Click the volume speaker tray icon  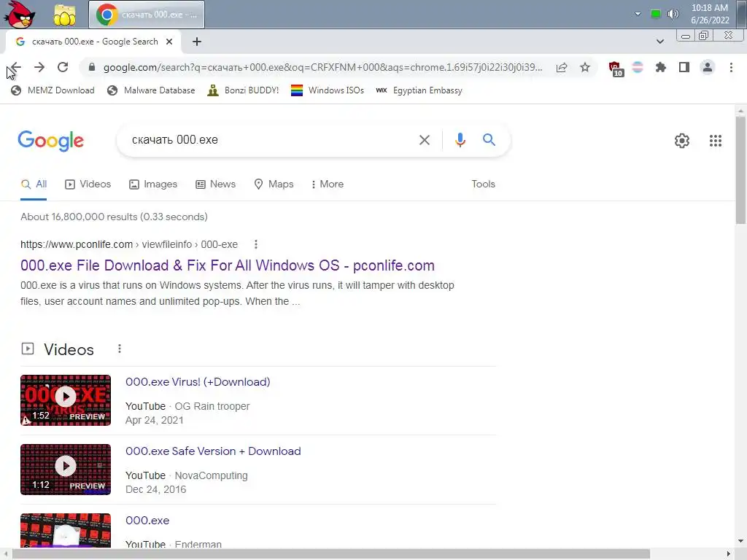click(673, 14)
